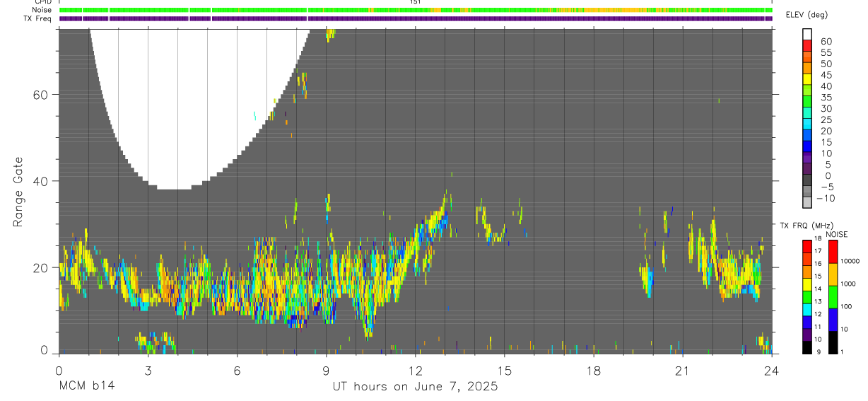Pick the yellow segment of the ELEV colorbar

pos(807,79)
